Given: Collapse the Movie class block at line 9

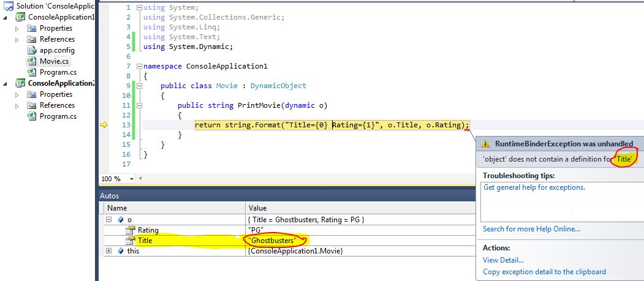Looking at the screenshot, I should click(x=139, y=86).
